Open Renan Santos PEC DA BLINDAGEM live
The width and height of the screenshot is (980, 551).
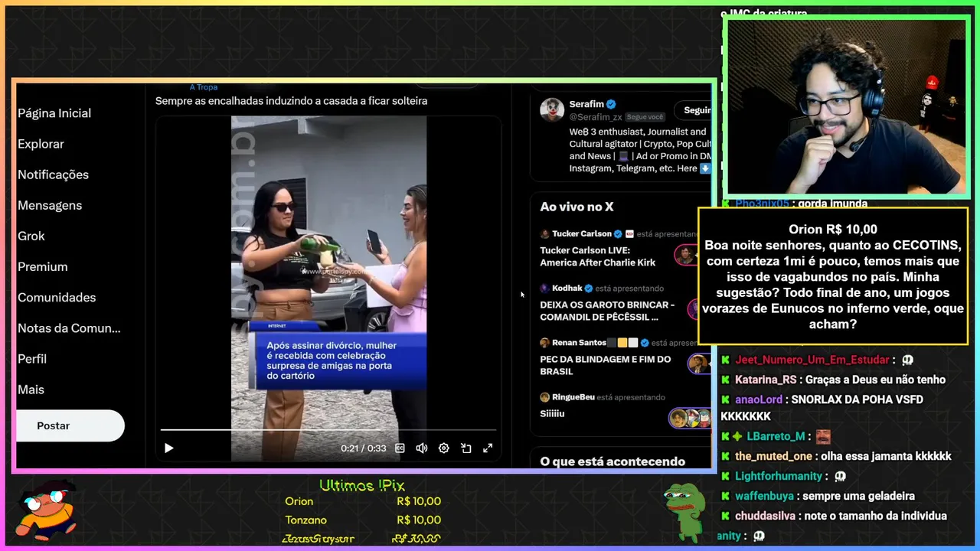point(605,365)
